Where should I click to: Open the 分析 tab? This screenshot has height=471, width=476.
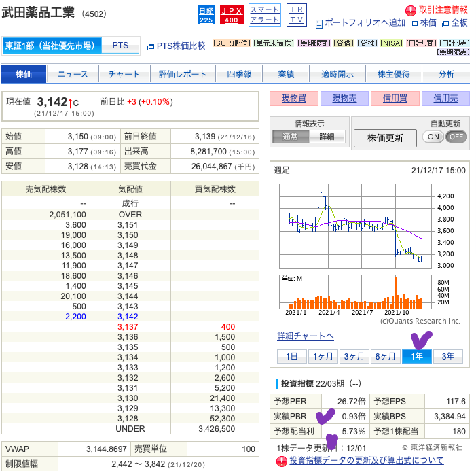[x=446, y=74]
